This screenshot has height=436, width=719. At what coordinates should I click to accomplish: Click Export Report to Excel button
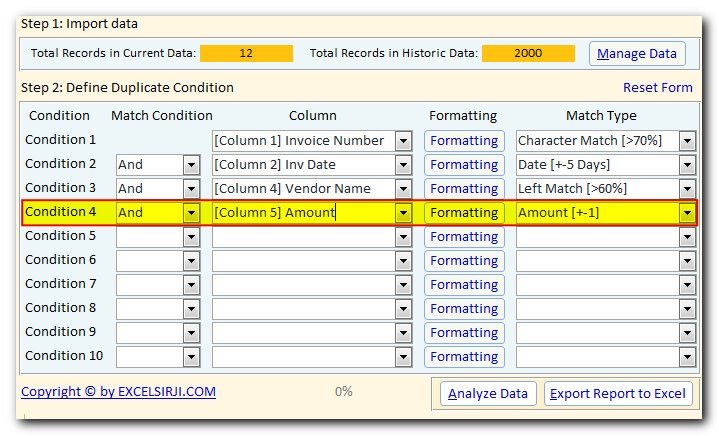pos(618,393)
